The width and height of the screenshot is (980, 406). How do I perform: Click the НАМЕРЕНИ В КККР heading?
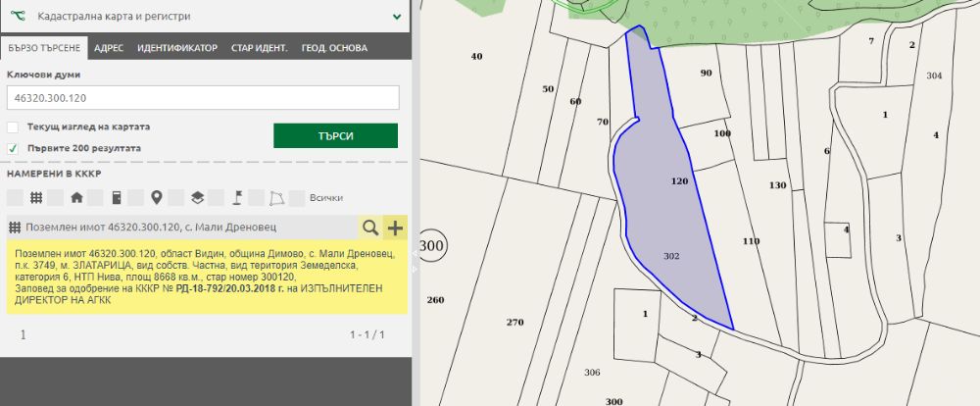(x=54, y=174)
